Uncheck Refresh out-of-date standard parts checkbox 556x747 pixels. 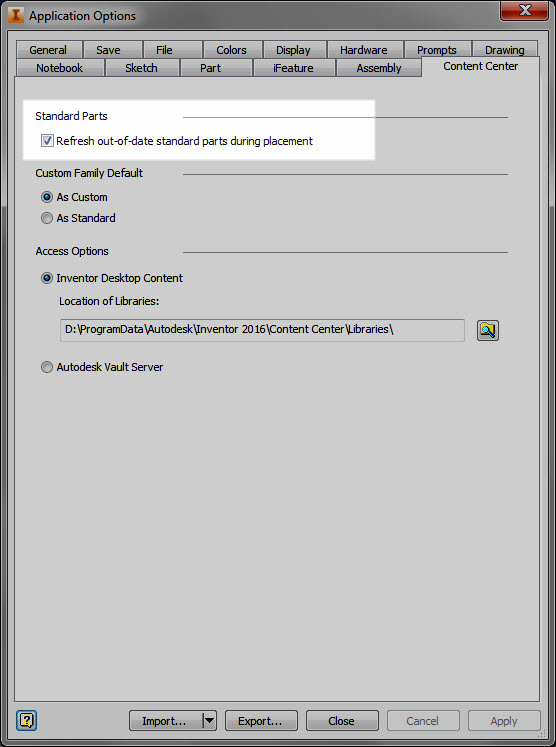pos(47,141)
